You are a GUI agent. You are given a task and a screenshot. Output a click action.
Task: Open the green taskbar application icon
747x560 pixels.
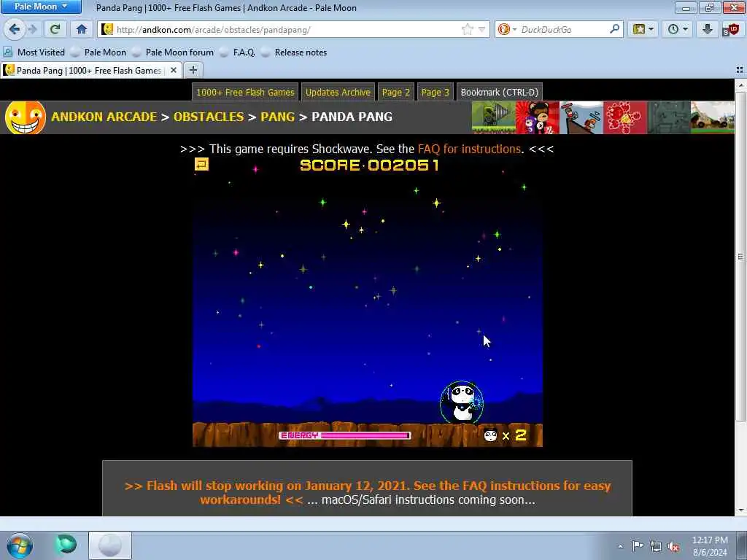[66, 544]
